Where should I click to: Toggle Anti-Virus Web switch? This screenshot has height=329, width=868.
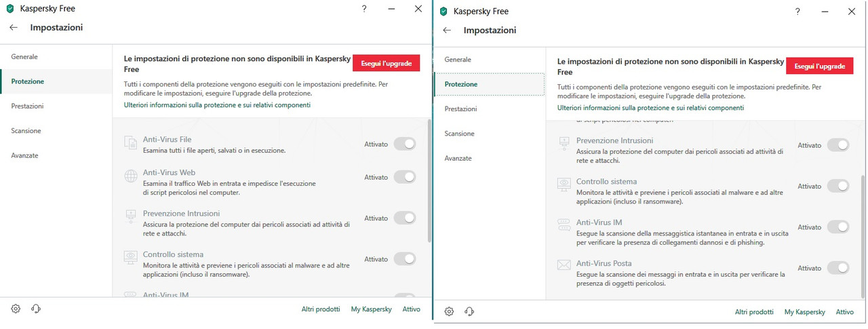[405, 177]
